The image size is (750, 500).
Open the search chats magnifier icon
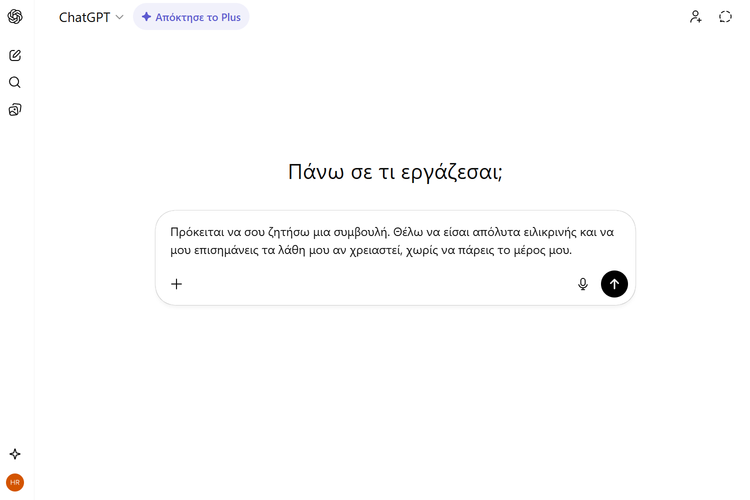15,82
